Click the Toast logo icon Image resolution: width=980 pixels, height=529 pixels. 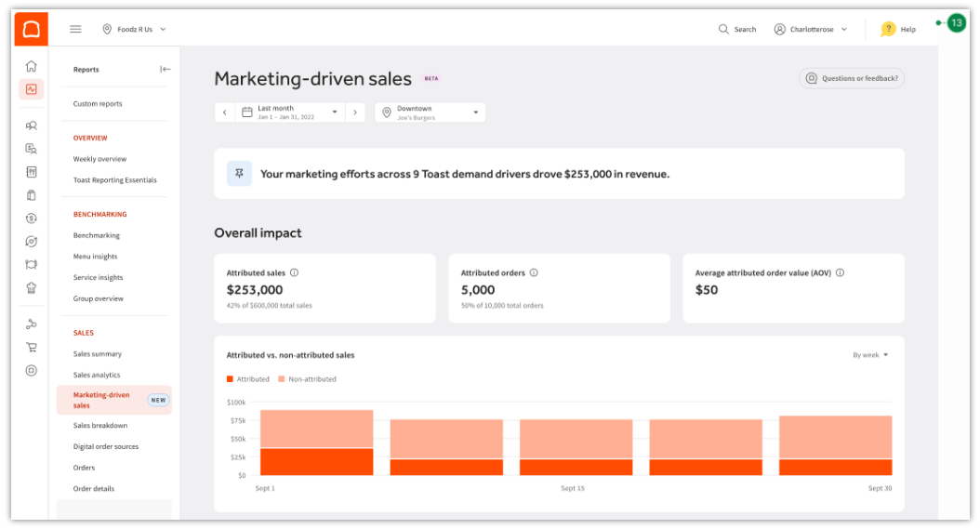(32, 30)
